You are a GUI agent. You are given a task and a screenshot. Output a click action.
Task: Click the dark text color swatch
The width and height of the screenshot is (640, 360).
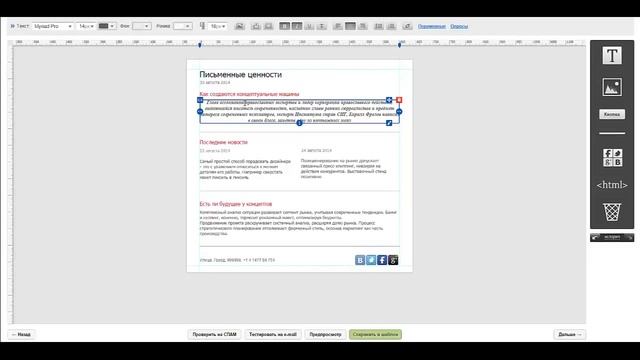tap(103, 26)
